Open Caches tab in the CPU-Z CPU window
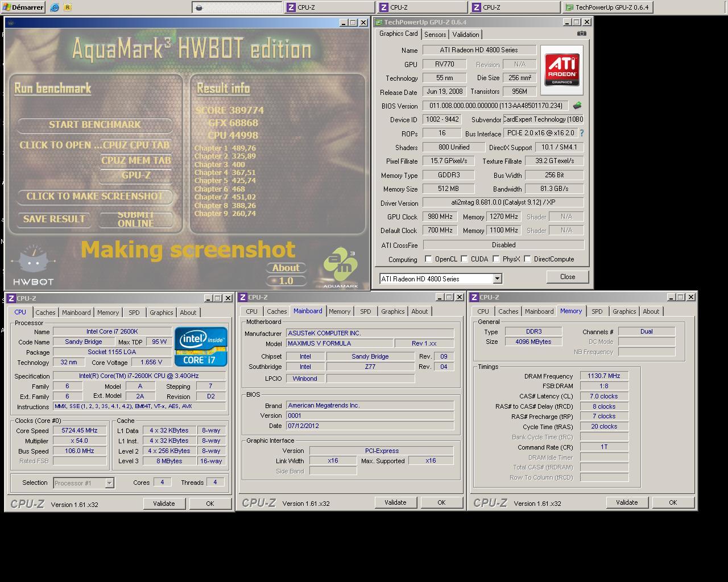 [45, 313]
